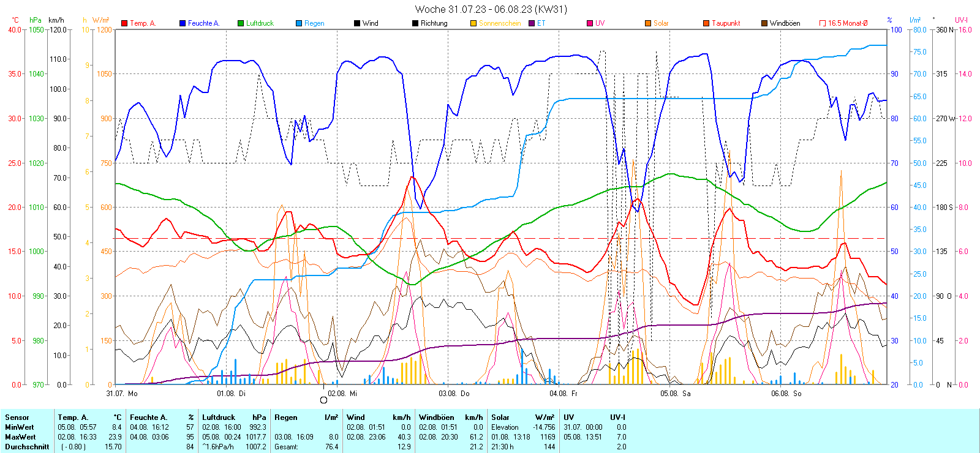The image size is (980, 453).
Task: Click the Feuchte A. column header in the table
Action: tap(148, 417)
